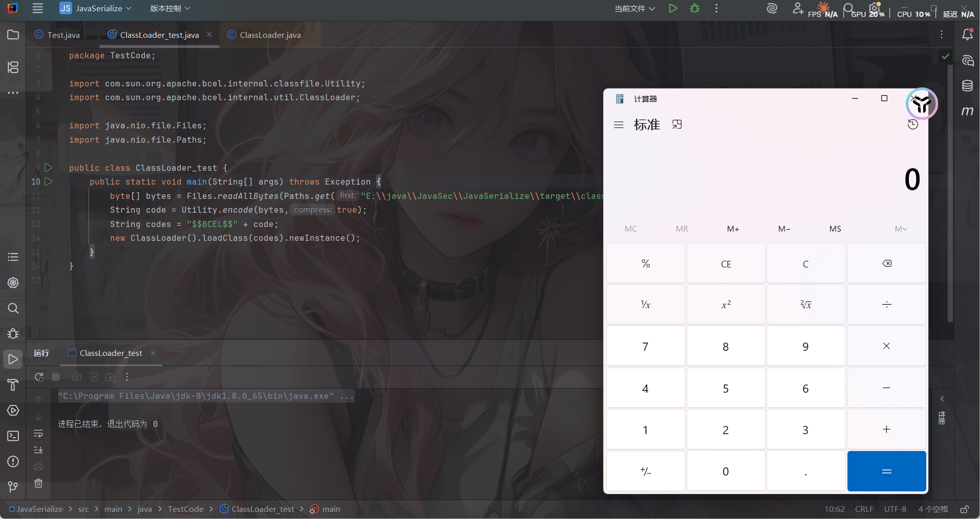Open the Maven tool window icon
This screenshot has width=980, height=519.
tap(967, 111)
